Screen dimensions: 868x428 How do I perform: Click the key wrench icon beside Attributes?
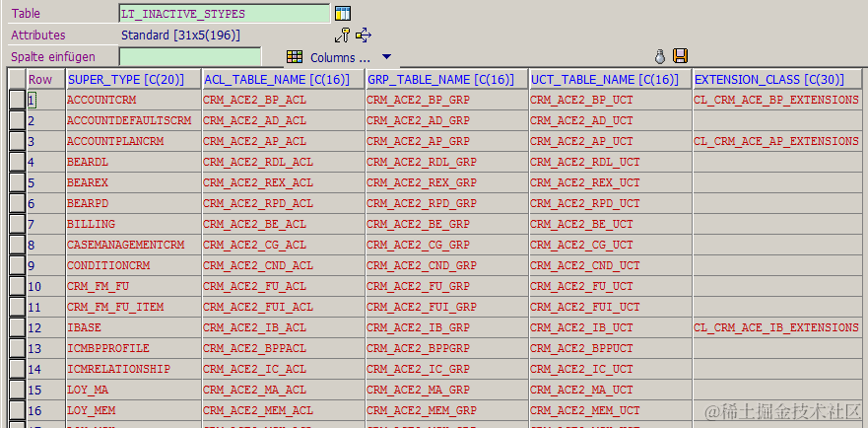pos(342,36)
